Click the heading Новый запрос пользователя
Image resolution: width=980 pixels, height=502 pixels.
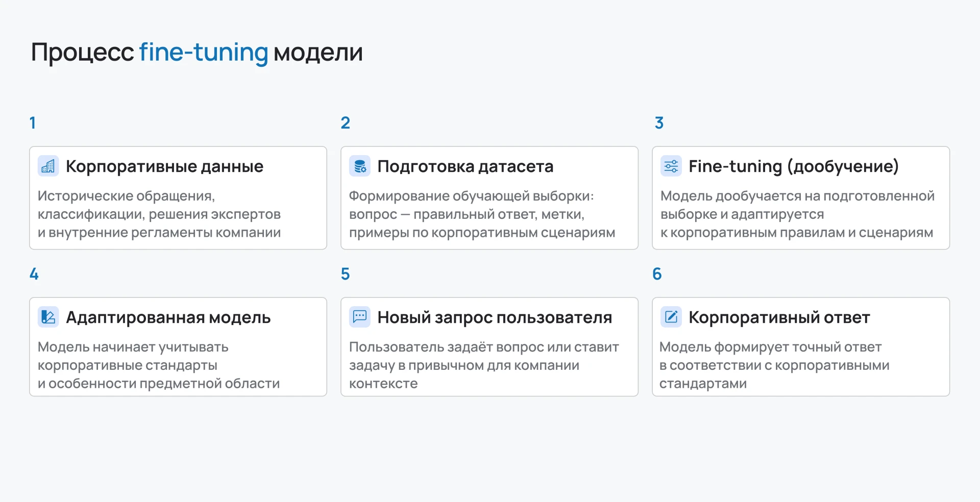click(x=495, y=317)
